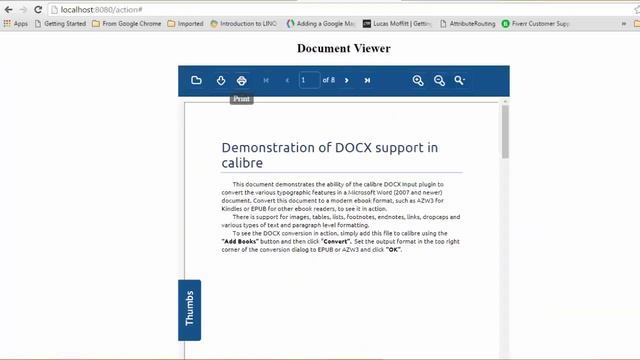Screen dimensions: 640x360
Task: Click the 'of 8' page count label
Action: [329, 80]
